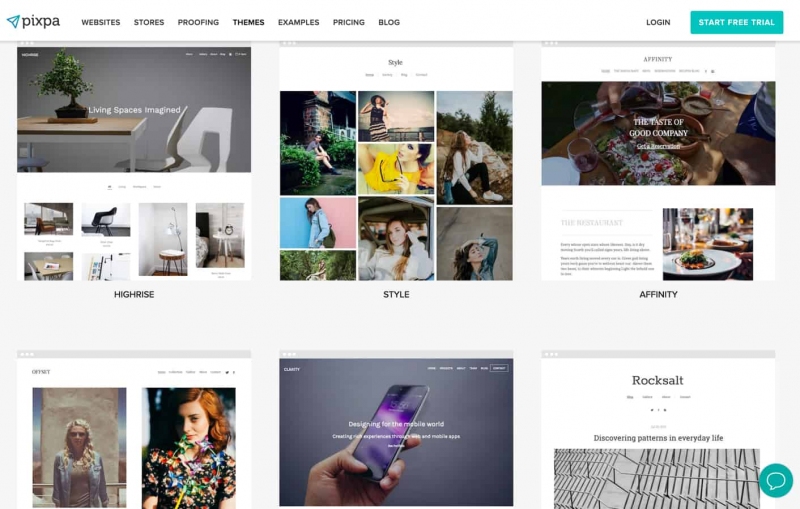This screenshot has width=800, height=509.
Task: Click the Login link
Action: coord(658,22)
